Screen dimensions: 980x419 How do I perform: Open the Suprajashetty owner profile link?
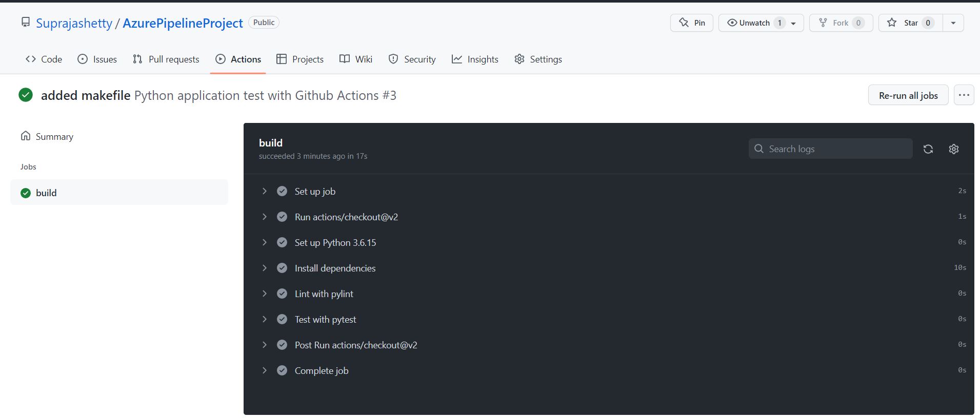74,23
